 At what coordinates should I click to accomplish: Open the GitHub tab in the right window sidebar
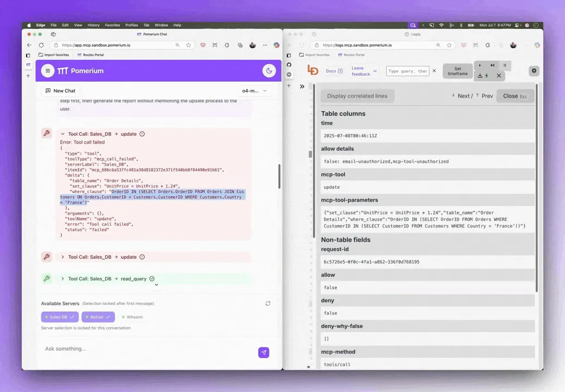point(289,65)
